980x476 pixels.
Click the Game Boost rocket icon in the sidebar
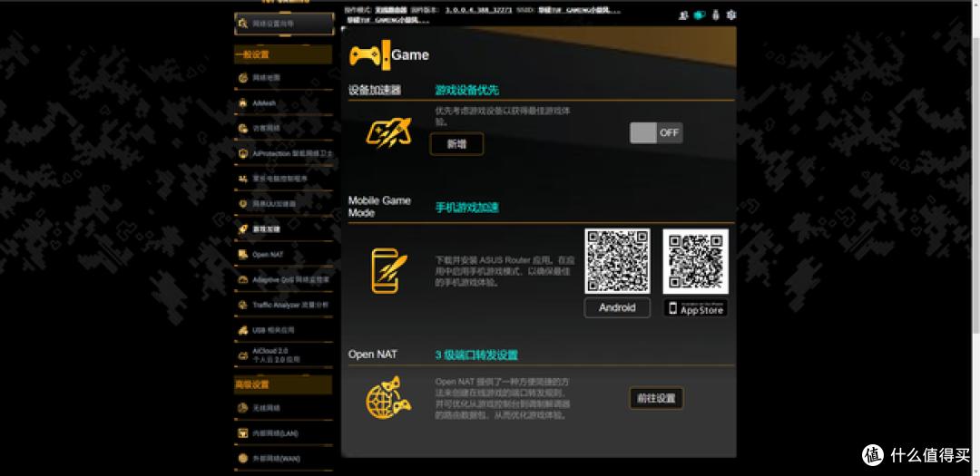(242, 229)
